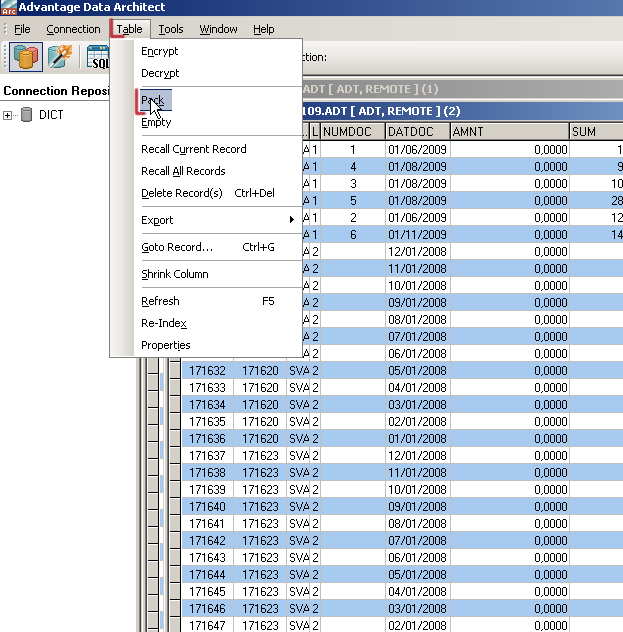Choose Goto Record... menu entry
The width and height of the screenshot is (623, 632).
coord(218,247)
